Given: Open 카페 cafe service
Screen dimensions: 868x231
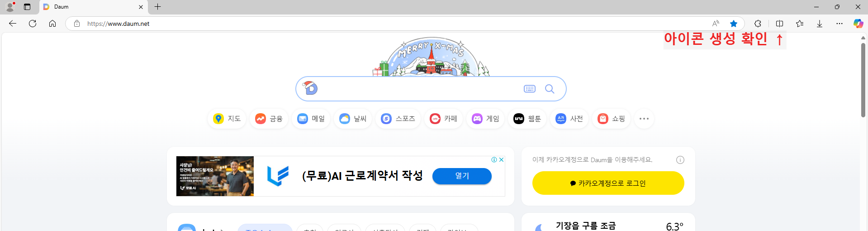Looking at the screenshot, I should pos(444,119).
